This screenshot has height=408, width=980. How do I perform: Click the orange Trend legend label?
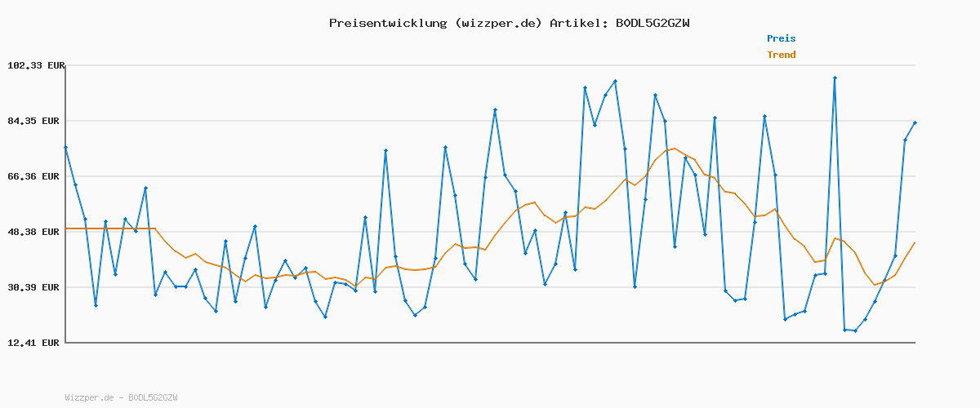click(781, 55)
